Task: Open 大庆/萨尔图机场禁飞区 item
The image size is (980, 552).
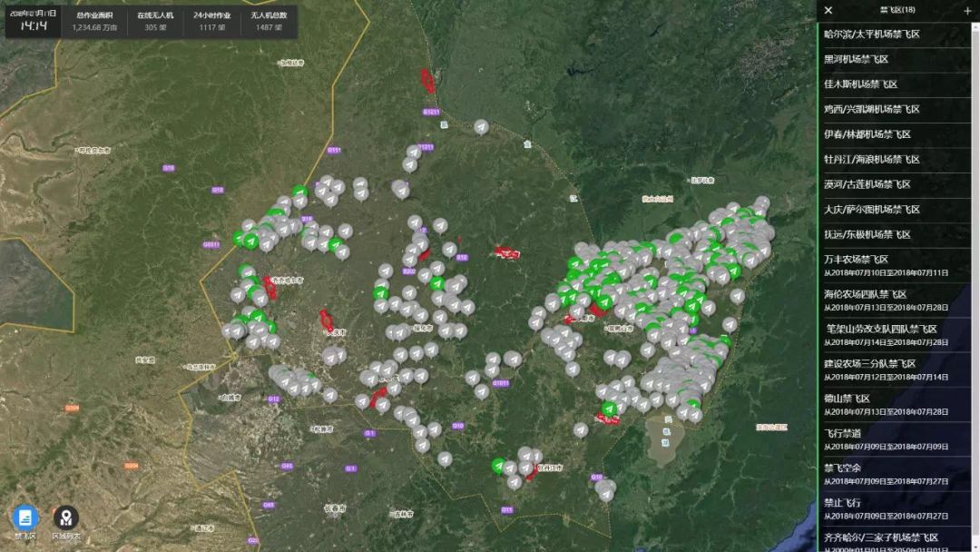Action: 871,210
